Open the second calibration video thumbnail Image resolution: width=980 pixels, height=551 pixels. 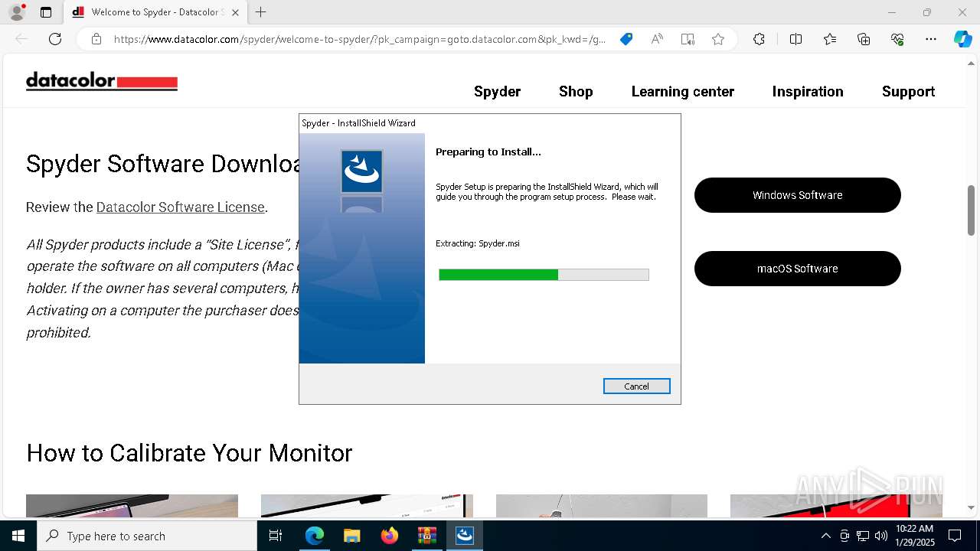pyautogui.click(x=367, y=506)
